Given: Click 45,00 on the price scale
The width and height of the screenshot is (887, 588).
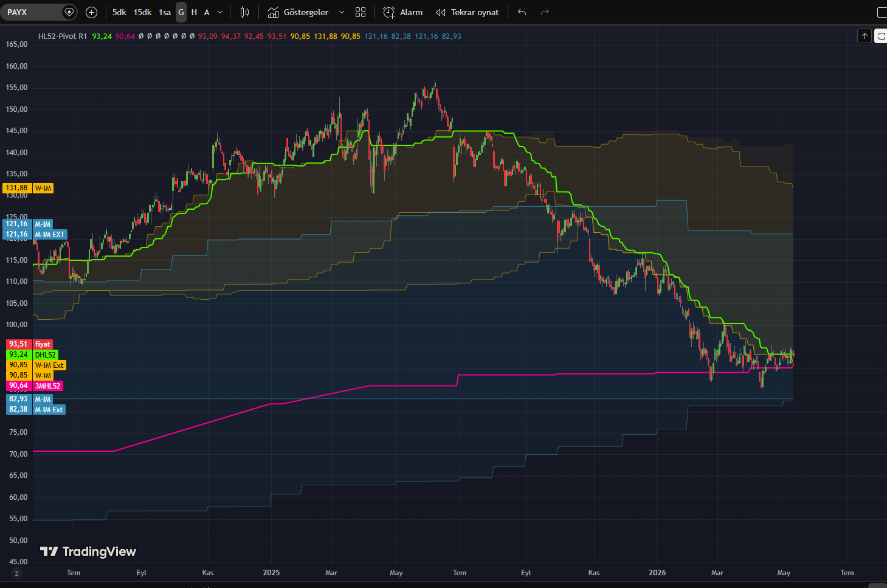Looking at the screenshot, I should pos(18,562).
